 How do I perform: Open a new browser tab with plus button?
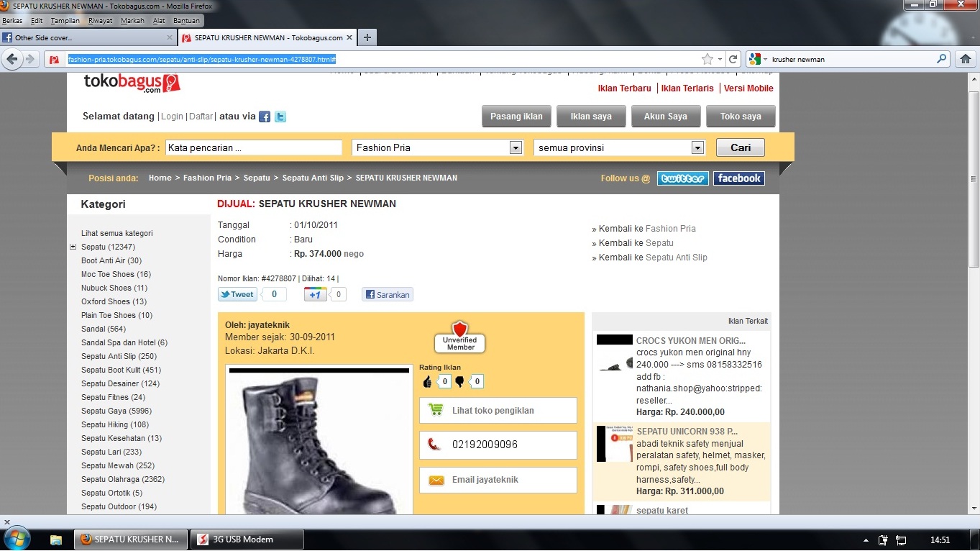tap(367, 37)
